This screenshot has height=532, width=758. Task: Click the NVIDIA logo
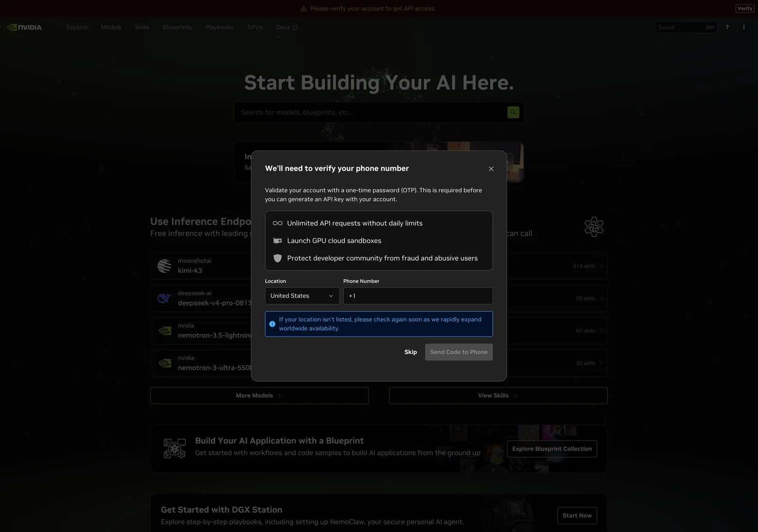pyautogui.click(x=25, y=27)
